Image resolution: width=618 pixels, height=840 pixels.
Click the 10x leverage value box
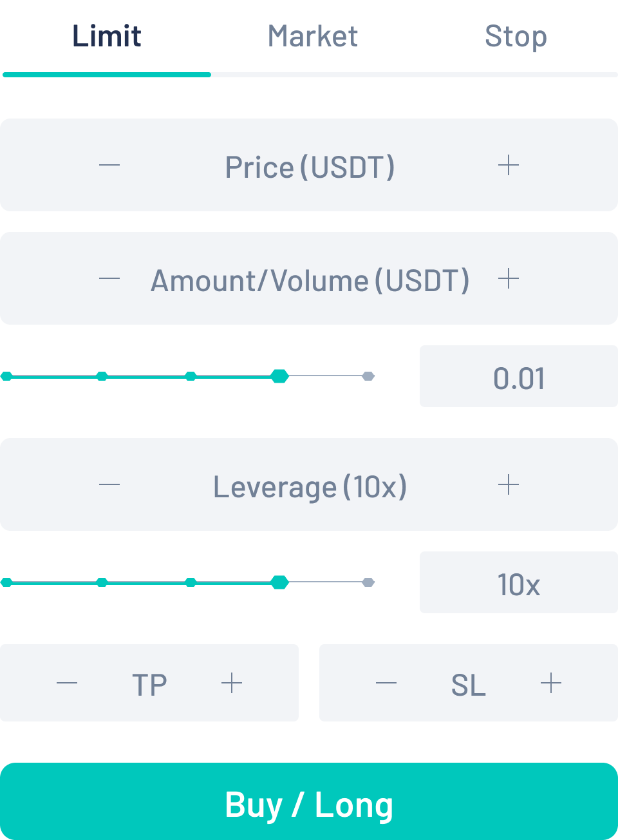pos(519,583)
